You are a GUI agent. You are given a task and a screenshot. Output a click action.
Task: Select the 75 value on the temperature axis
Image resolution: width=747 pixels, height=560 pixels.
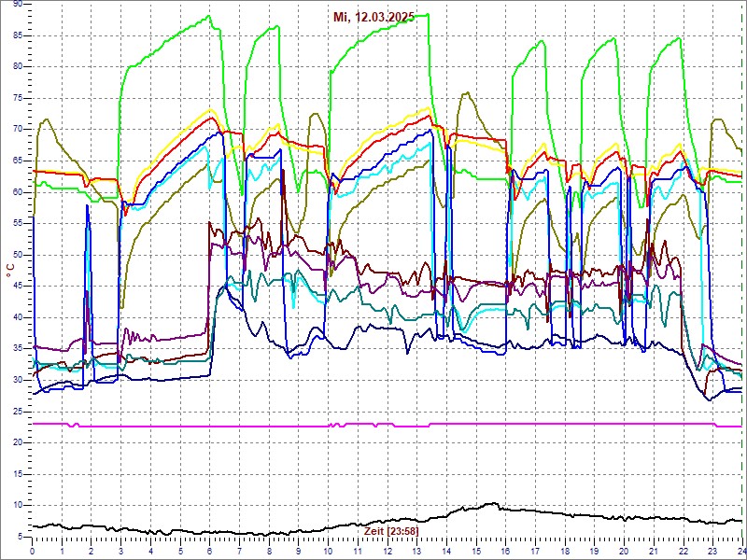17,99
